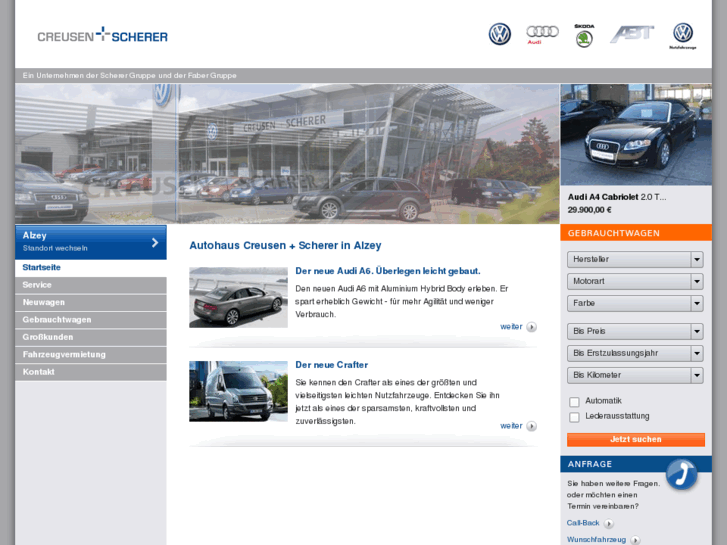Open the Bis Erstzulassungsjahr dropdown
The image size is (727, 545).
coord(635,353)
